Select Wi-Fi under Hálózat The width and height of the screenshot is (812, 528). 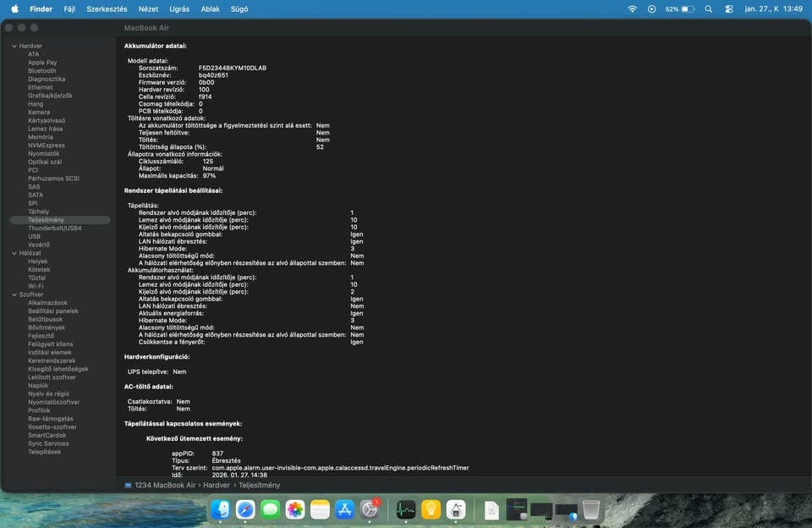point(36,287)
